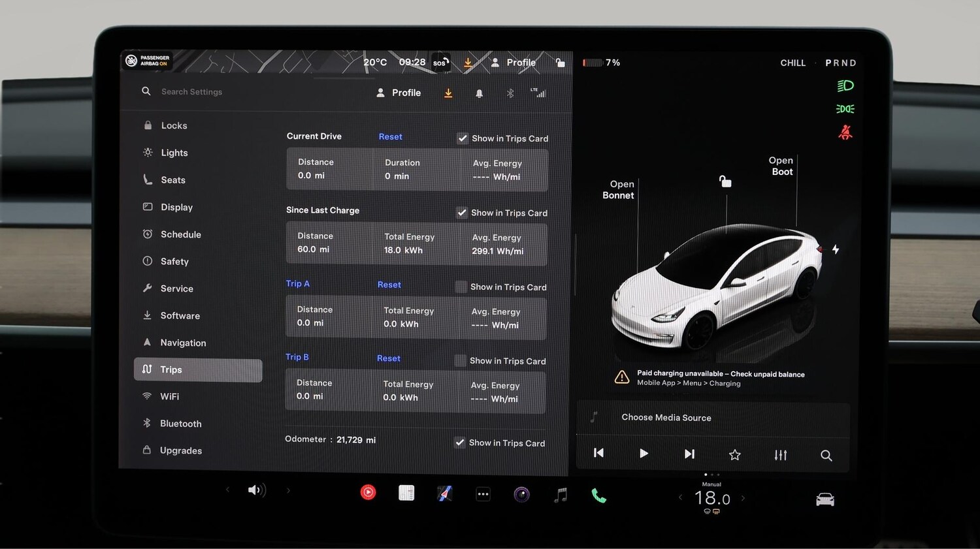Tap the paid charging unavailable warning
The height and width of the screenshot is (549, 980).
point(710,378)
